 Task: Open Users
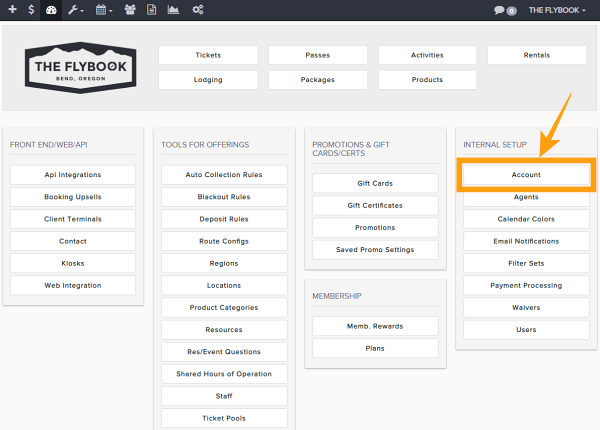[x=526, y=330]
